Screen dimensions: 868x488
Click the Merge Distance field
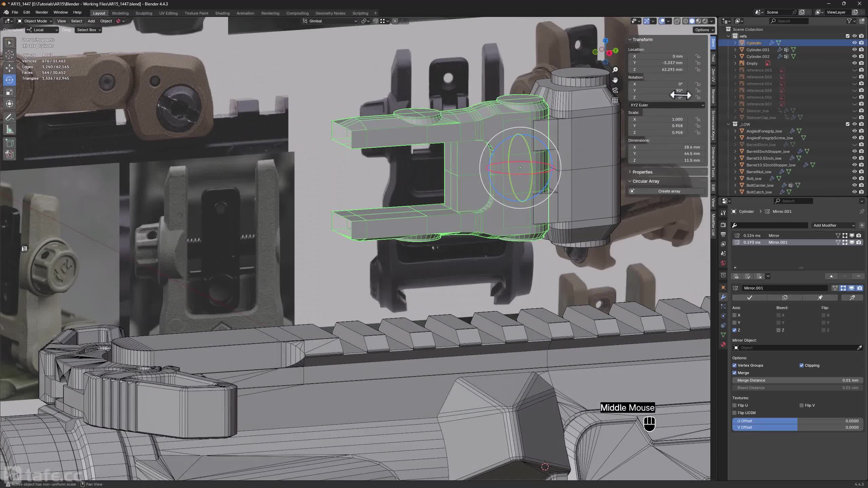[x=798, y=380]
